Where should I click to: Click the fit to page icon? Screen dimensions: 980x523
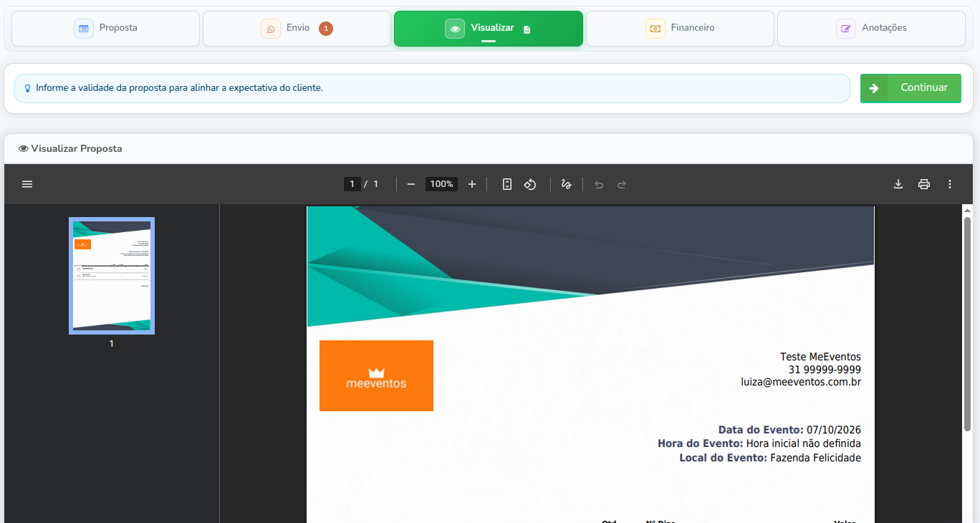tap(507, 184)
